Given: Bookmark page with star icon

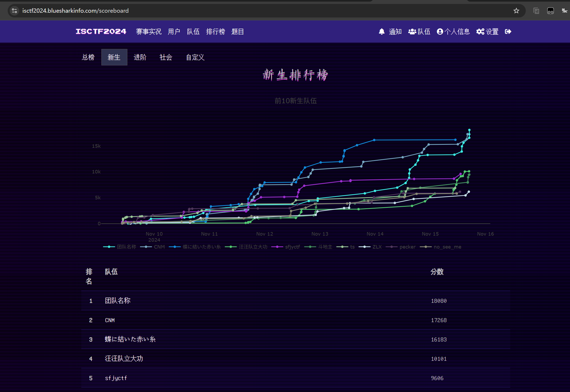Looking at the screenshot, I should click(x=516, y=11).
